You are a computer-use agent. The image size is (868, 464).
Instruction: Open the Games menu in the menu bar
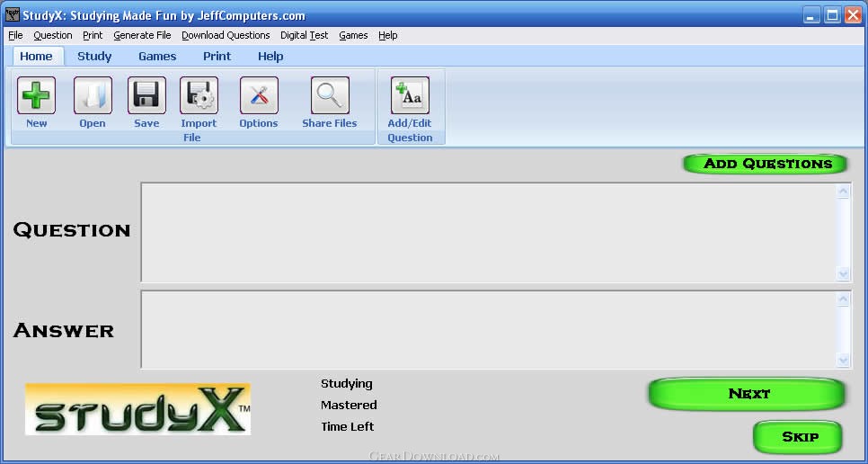pyautogui.click(x=353, y=35)
